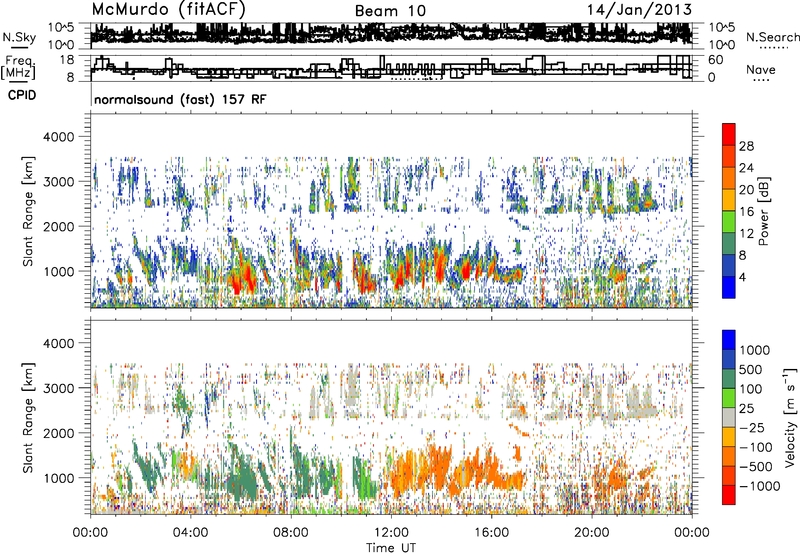Click the N.Search legend label
This screenshot has height=554, width=800.
(772, 37)
